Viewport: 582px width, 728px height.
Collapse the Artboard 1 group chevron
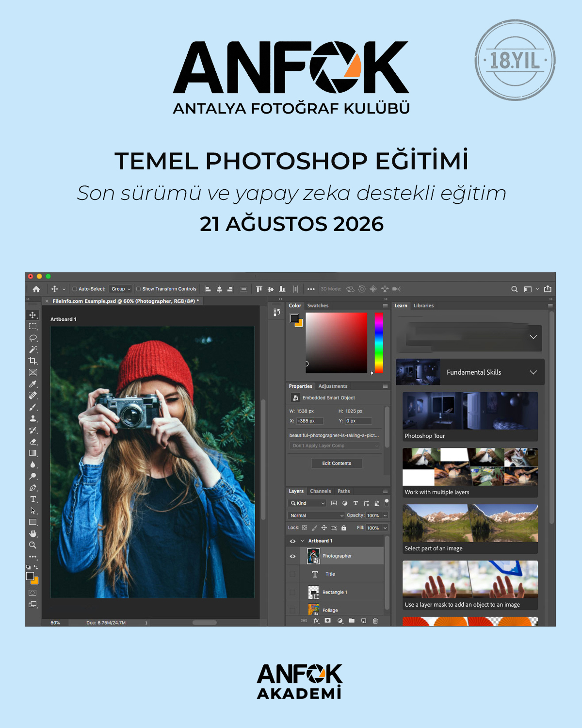(x=303, y=541)
